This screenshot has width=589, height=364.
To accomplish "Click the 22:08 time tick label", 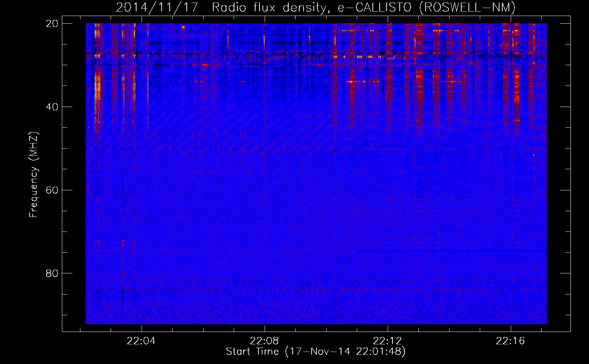I will point(264,341).
